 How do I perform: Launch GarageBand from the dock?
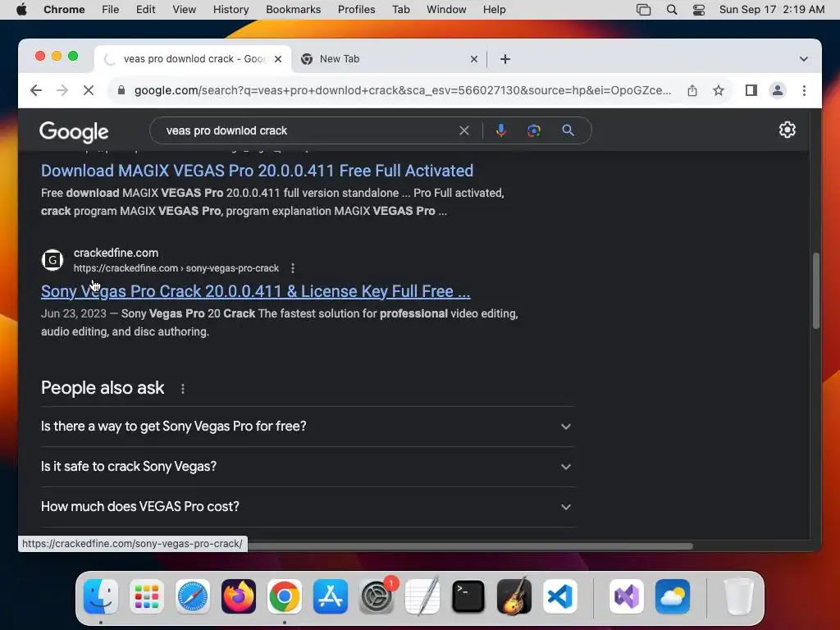pos(514,596)
